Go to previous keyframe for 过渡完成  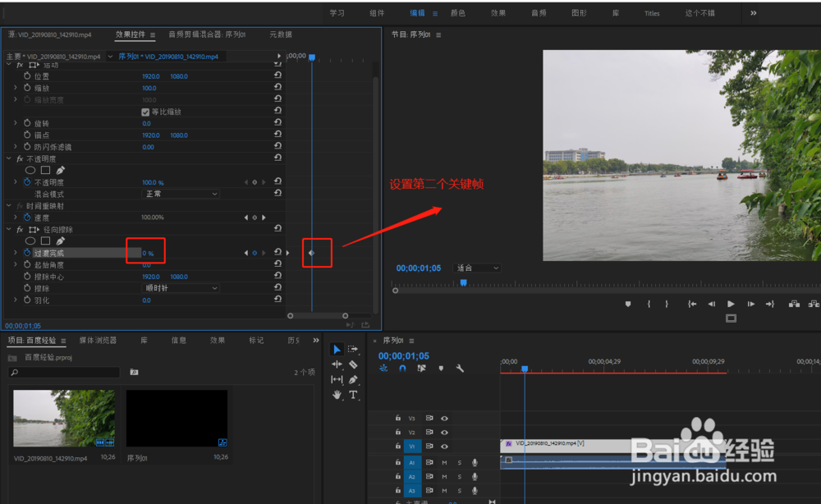pyautogui.click(x=246, y=253)
